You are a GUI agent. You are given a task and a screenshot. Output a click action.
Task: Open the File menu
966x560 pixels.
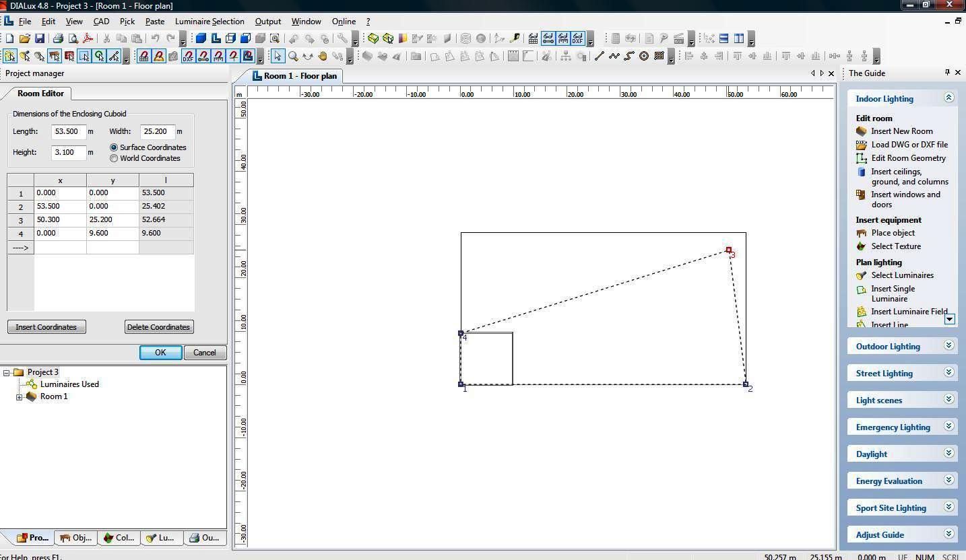25,22
